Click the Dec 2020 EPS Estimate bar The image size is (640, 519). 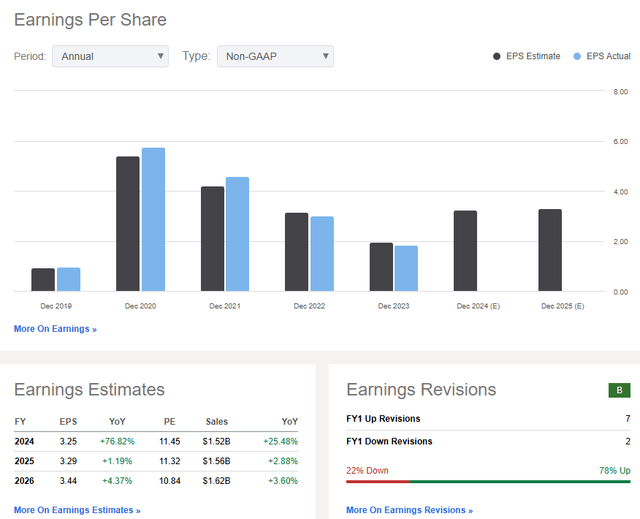click(x=128, y=224)
